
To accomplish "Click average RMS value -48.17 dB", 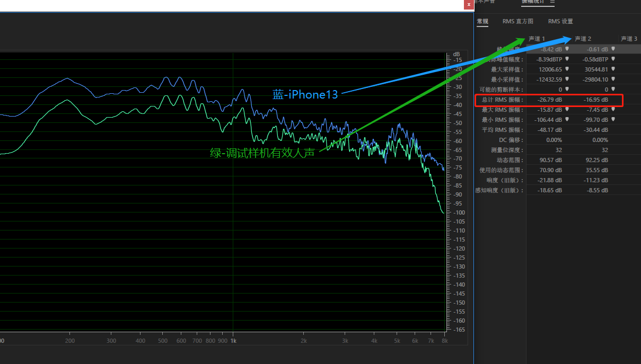I will point(550,130).
